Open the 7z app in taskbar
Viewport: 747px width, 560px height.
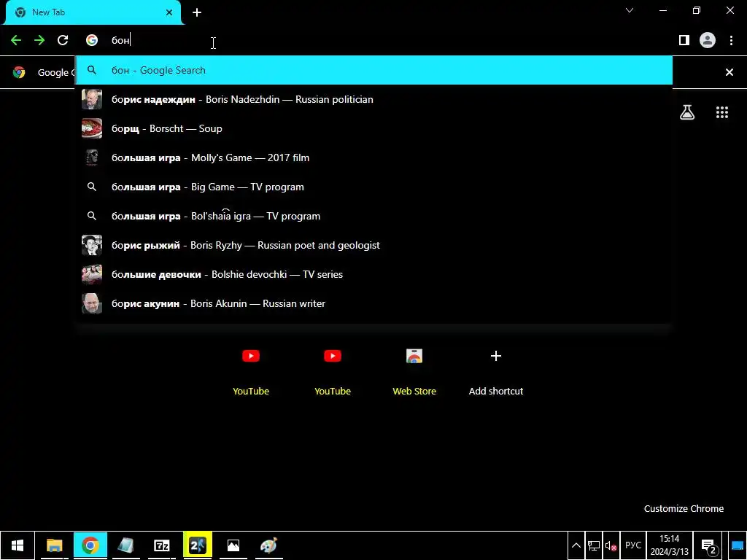point(162,545)
